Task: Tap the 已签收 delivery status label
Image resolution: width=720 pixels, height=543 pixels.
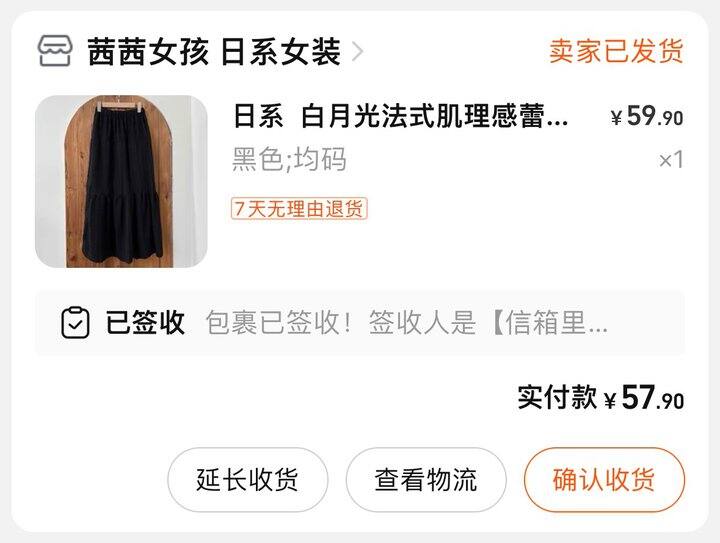Action: (x=145, y=322)
